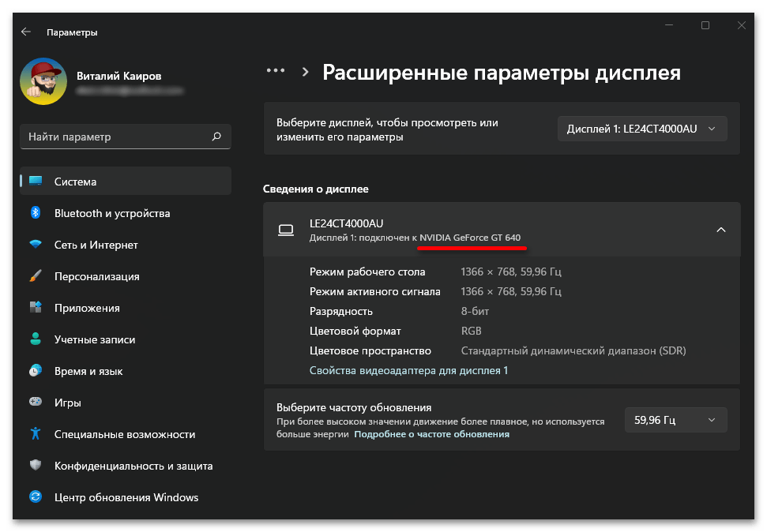The image size is (767, 532).
Task: Go to 'Сеть и Интернет' section
Action: (x=96, y=245)
